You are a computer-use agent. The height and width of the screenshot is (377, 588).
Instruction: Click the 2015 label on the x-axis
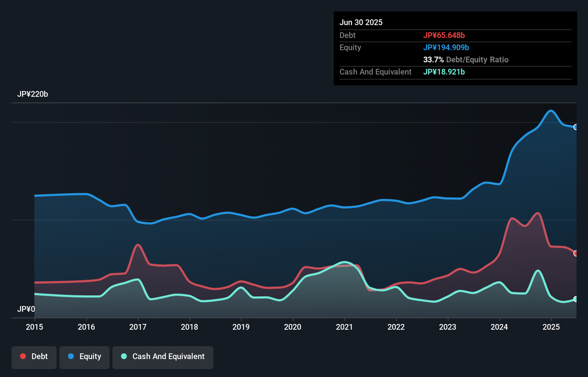pos(34,327)
